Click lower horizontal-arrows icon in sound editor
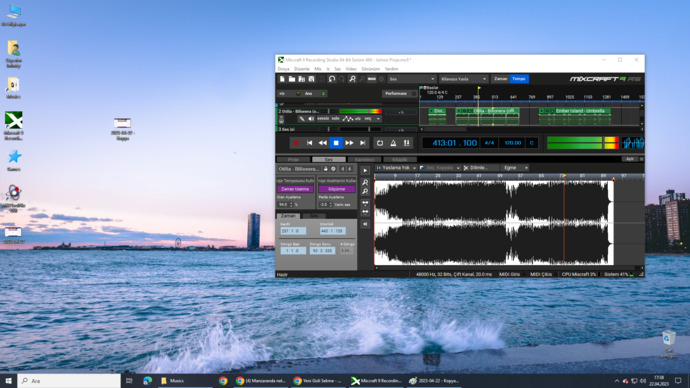The height and width of the screenshot is (388, 690). coord(365,212)
